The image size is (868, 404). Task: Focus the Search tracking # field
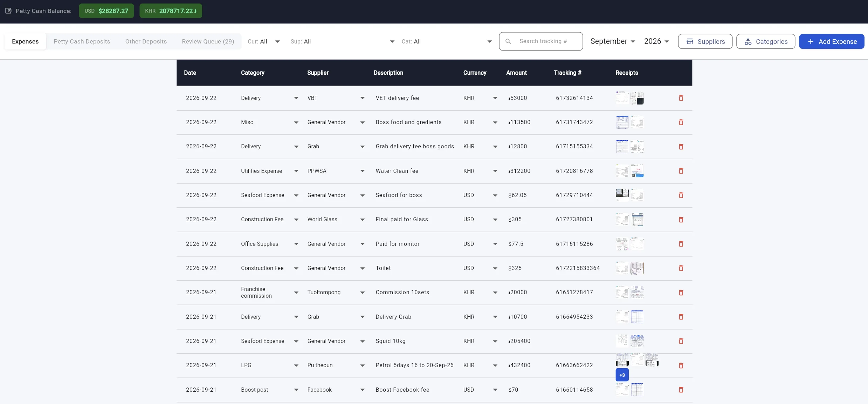pos(541,41)
